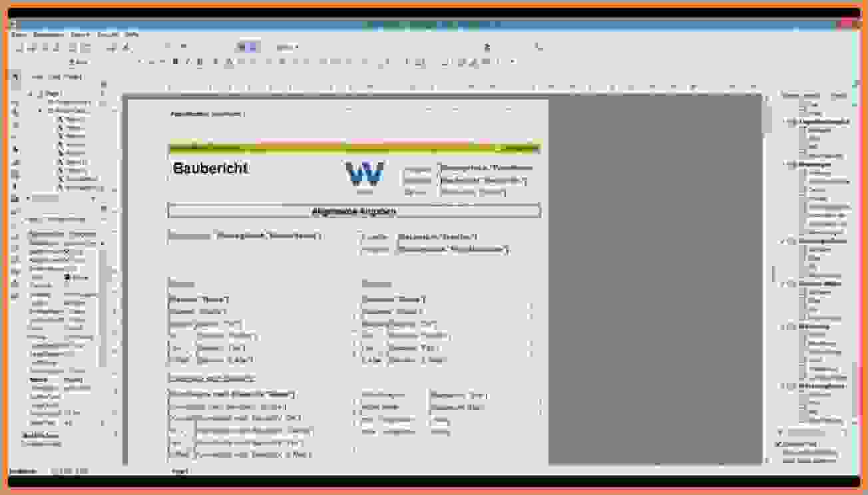The image size is (868, 495).
Task: Select the Baubericht title text
Action: [x=210, y=168]
